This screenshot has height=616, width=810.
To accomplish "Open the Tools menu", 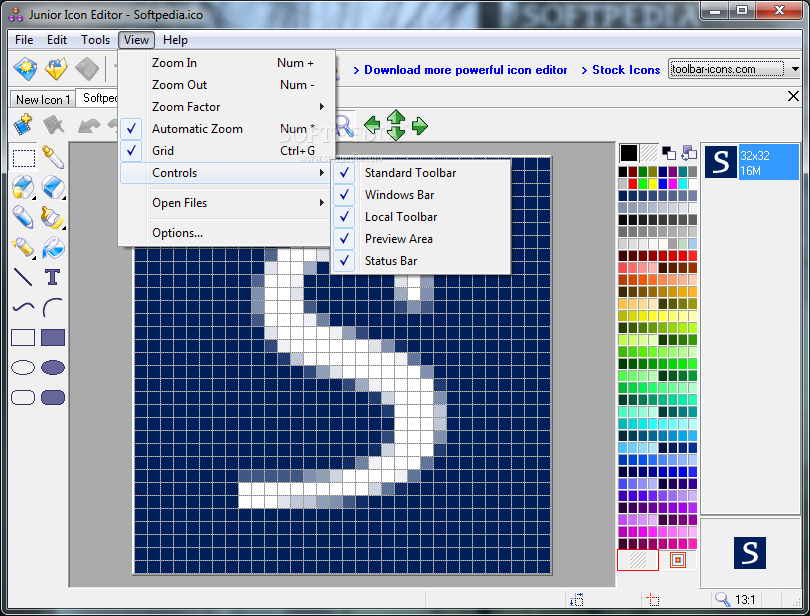I will [x=96, y=40].
